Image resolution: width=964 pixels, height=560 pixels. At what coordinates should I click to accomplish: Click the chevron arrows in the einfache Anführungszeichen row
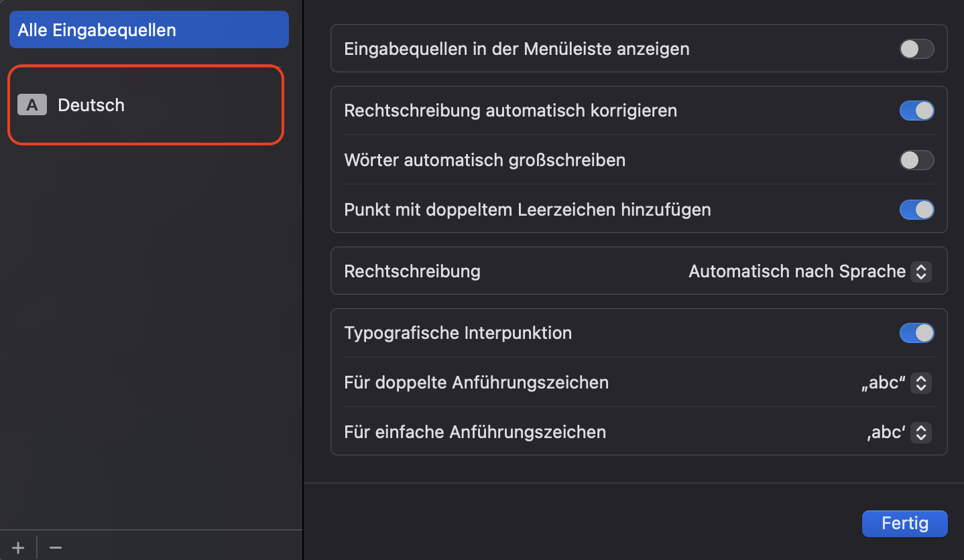[921, 432]
